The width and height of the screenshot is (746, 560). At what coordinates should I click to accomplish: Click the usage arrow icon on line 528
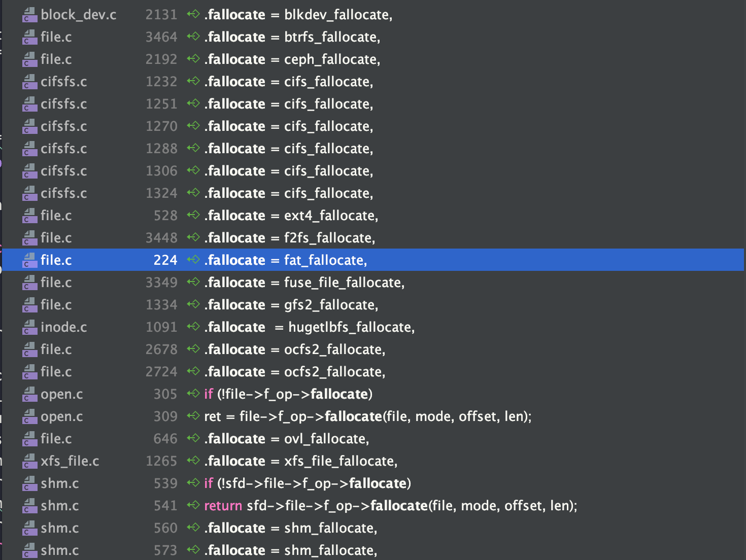click(193, 215)
